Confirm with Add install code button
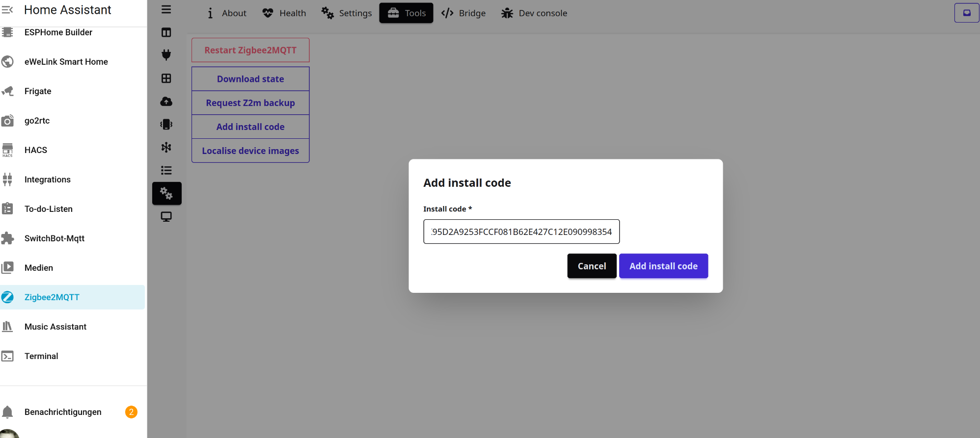Image resolution: width=980 pixels, height=438 pixels. pos(663,266)
